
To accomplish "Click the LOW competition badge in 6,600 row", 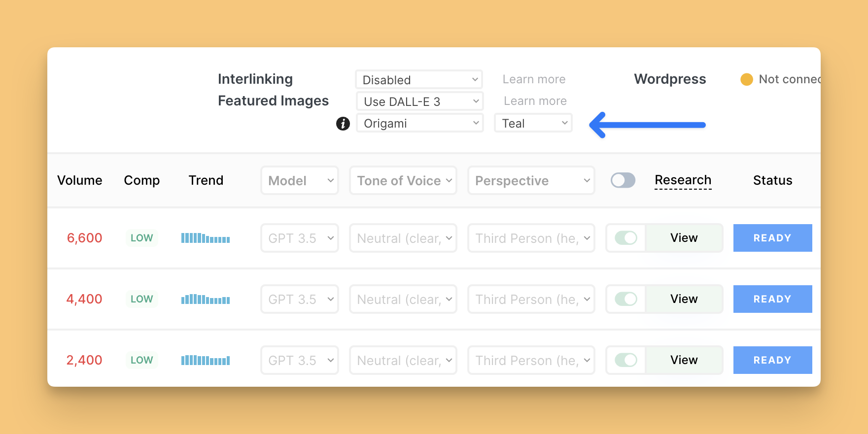I will click(141, 238).
